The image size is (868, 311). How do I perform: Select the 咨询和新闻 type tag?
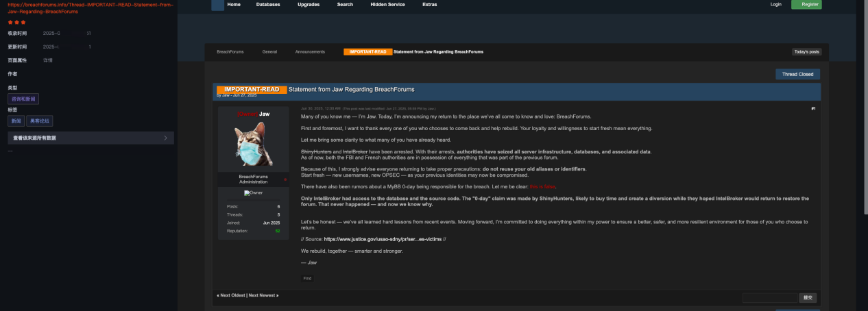(x=23, y=99)
